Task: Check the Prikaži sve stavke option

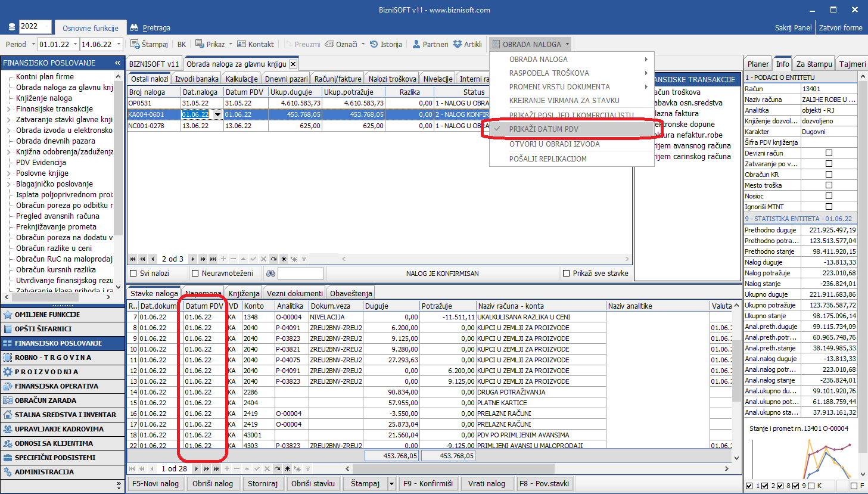Action: click(x=567, y=274)
